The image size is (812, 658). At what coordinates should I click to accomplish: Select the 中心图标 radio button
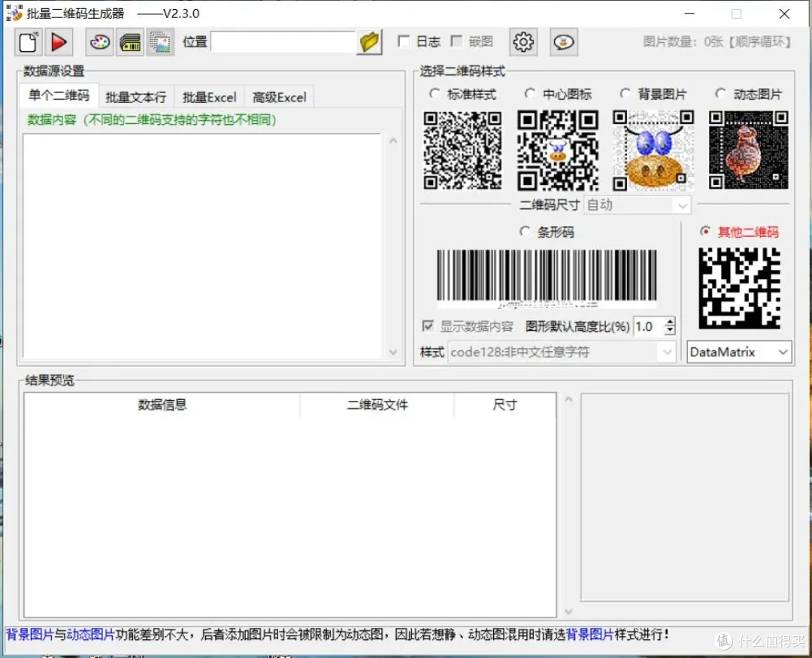(530, 94)
